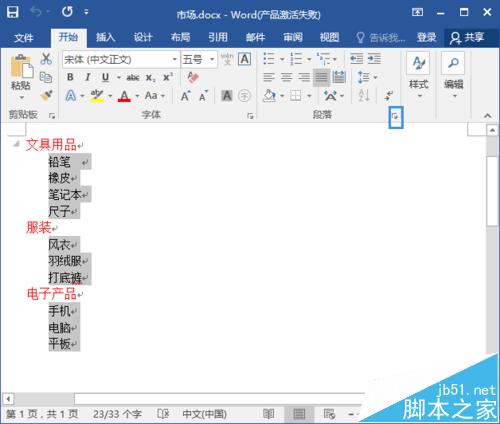The width and height of the screenshot is (500, 424).
Task: Collapse the 文具用品 heading triangle
Action: [x=16, y=144]
